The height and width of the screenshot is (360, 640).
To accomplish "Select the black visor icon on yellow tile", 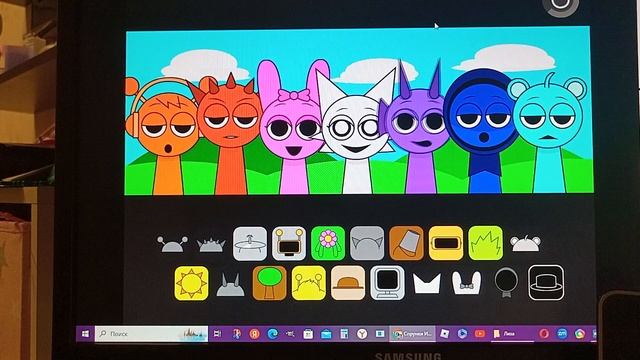I will coord(446,243).
